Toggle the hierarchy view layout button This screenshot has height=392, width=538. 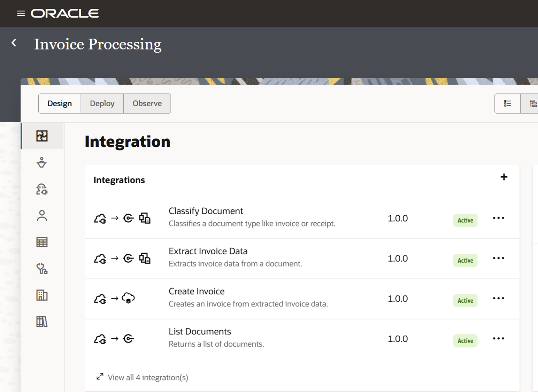coord(533,103)
